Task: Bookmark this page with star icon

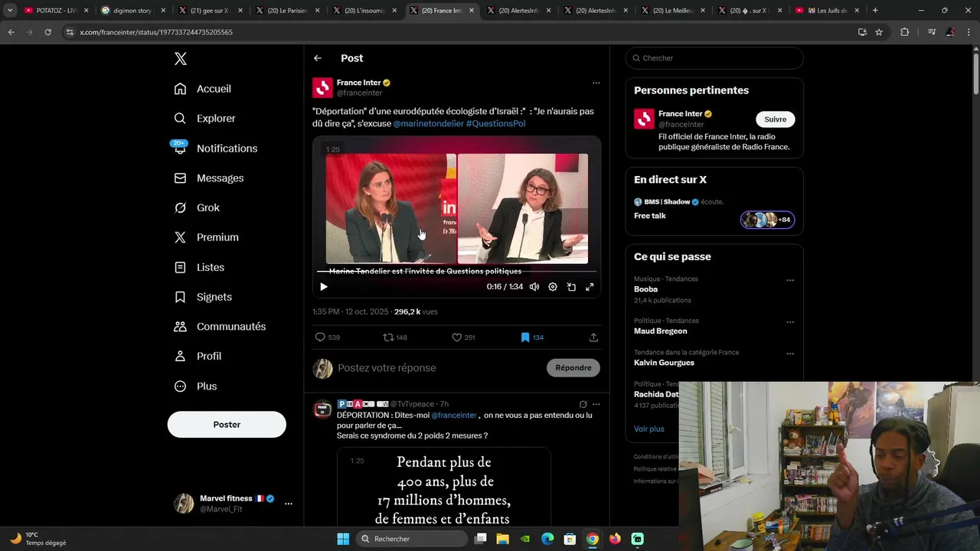Action: click(x=879, y=32)
